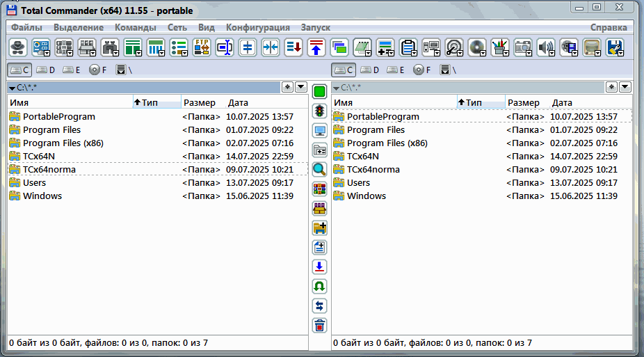The image size is (644, 357).
Task: Open the FTP connection toolbar icon
Action: click(x=202, y=47)
